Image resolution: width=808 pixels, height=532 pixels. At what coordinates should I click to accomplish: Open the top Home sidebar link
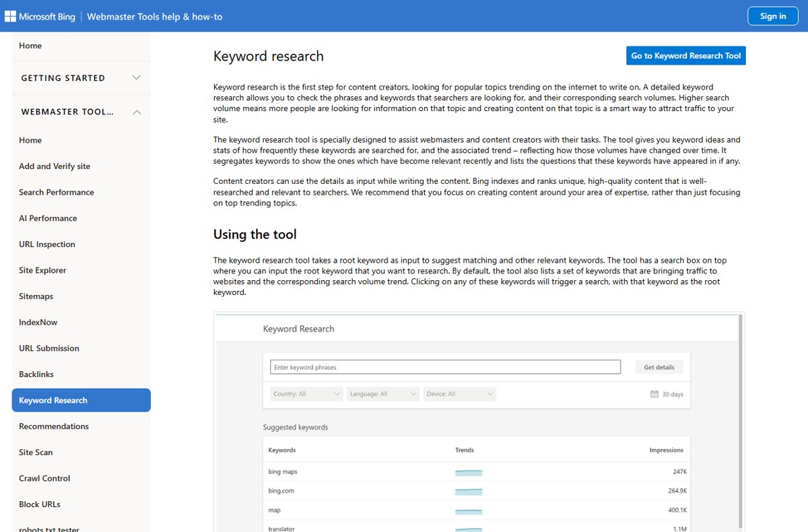(x=30, y=46)
